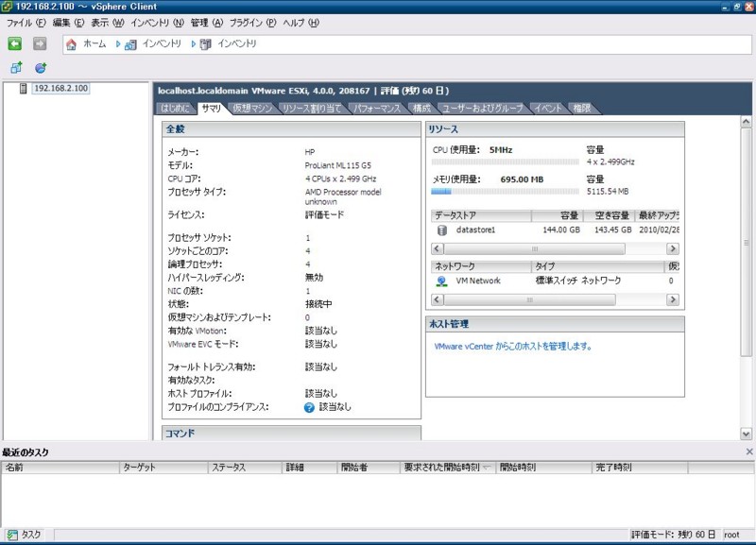756x545 pixels.
Task: Click the VMware vCenter host management link
Action: click(x=513, y=347)
